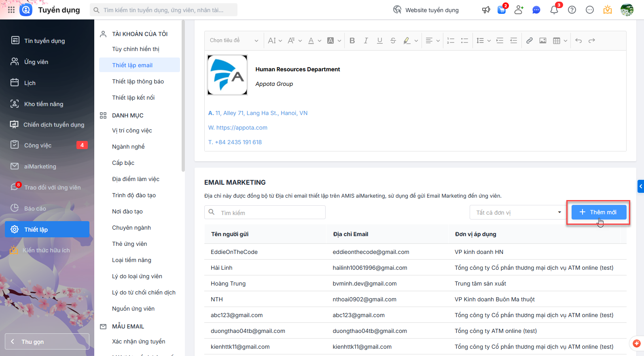Expand the 'Tất cả đơn vị' unit filter
Image resolution: width=644 pixels, height=356 pixels.
[516, 213]
